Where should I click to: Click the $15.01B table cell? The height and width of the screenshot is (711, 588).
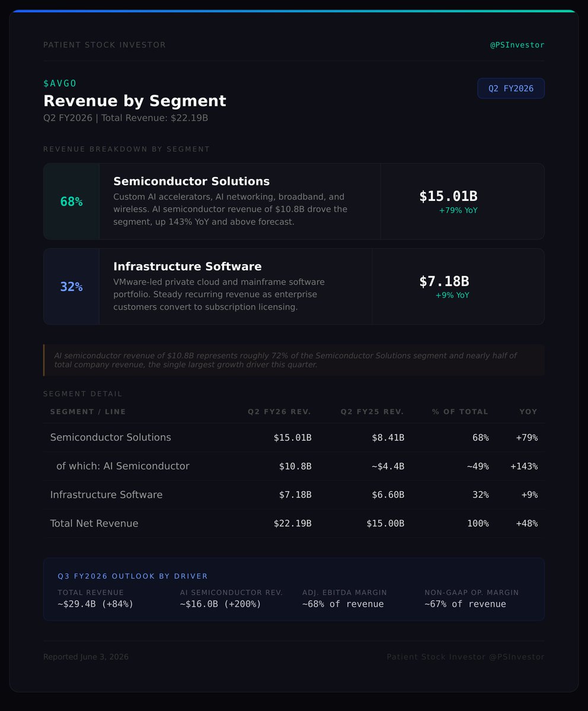coord(292,438)
